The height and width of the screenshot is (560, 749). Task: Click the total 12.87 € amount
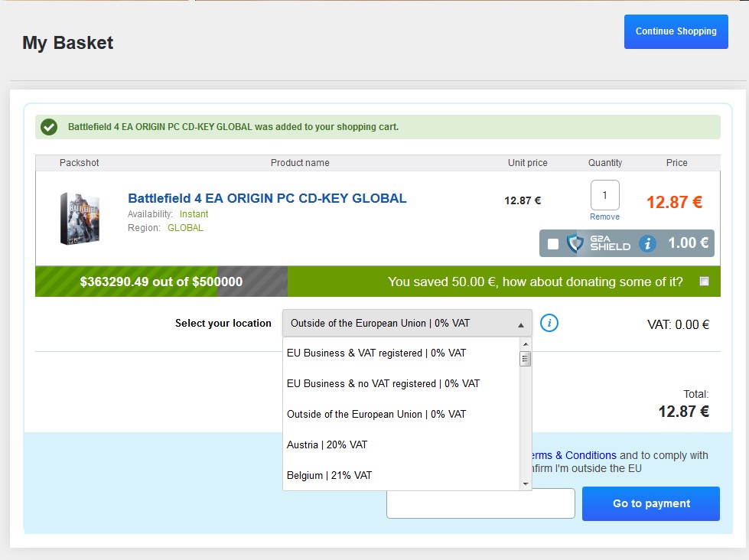[683, 412]
